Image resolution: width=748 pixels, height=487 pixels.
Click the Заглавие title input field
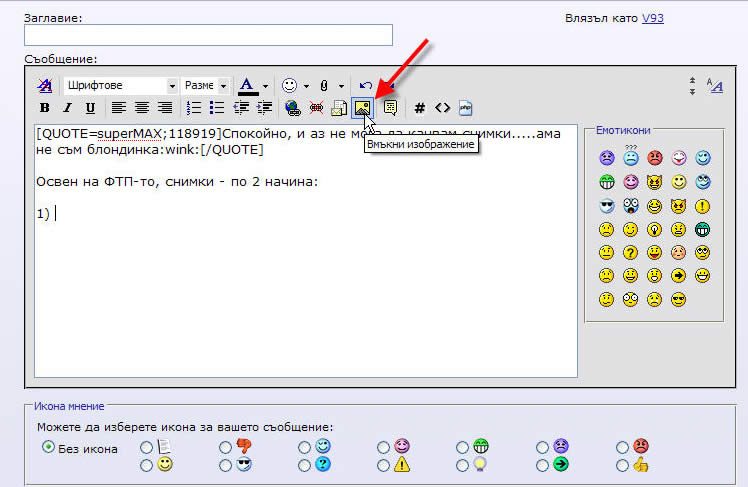[x=208, y=35]
